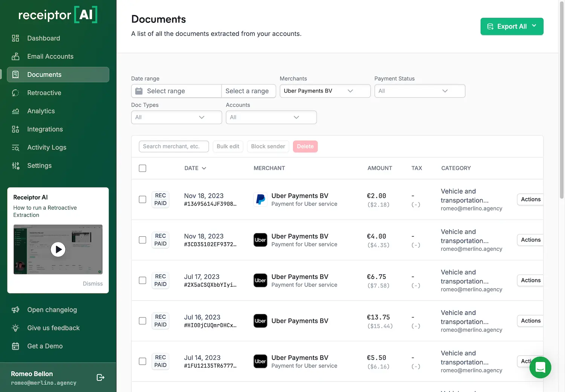Check the Jul 17, 2023 Uber row checkbox
This screenshot has height=392, width=565.
142,280
